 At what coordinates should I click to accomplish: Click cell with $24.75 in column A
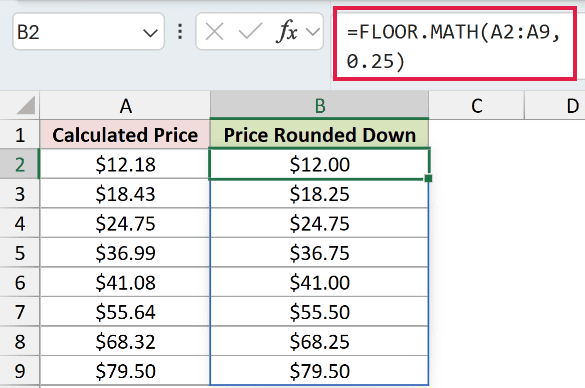click(x=125, y=223)
